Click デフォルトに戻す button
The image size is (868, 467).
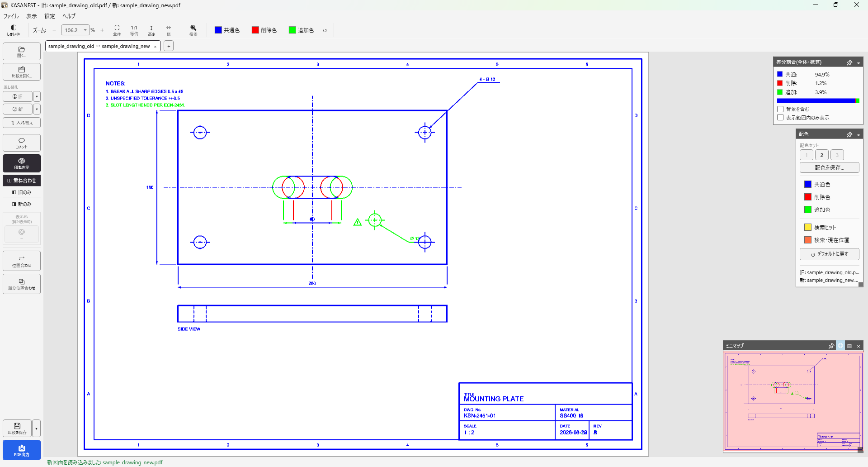tap(830, 254)
